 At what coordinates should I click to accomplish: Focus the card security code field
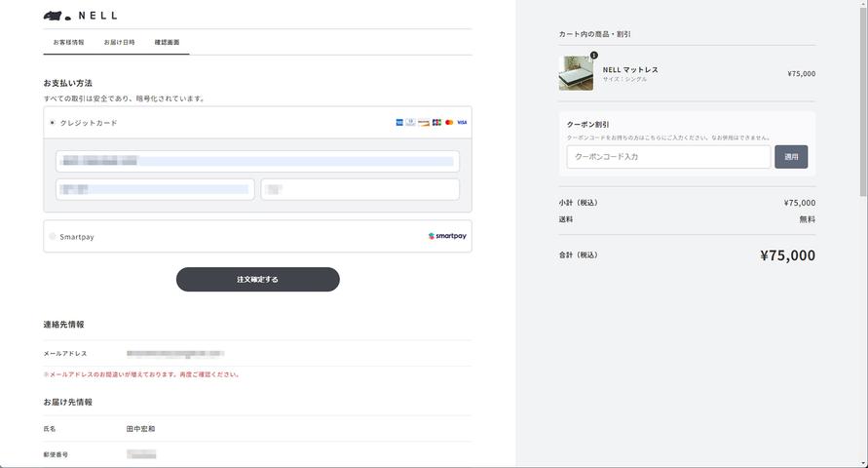pos(359,189)
